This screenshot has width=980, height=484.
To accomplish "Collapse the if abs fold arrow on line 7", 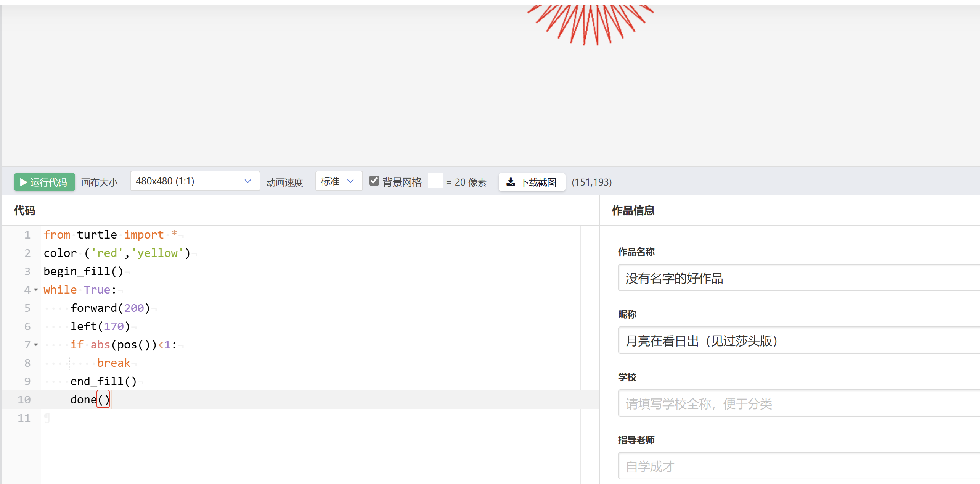I will [36, 345].
